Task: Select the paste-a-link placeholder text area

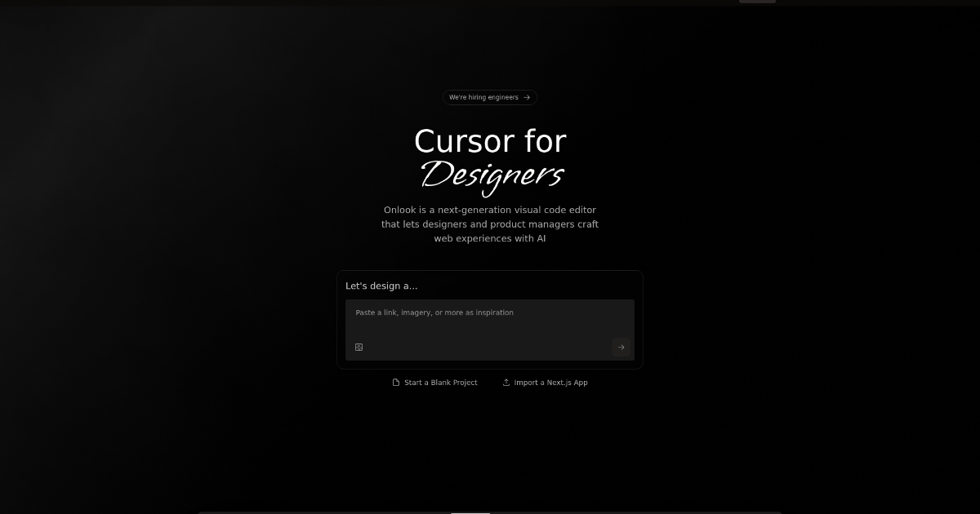Action: click(434, 312)
